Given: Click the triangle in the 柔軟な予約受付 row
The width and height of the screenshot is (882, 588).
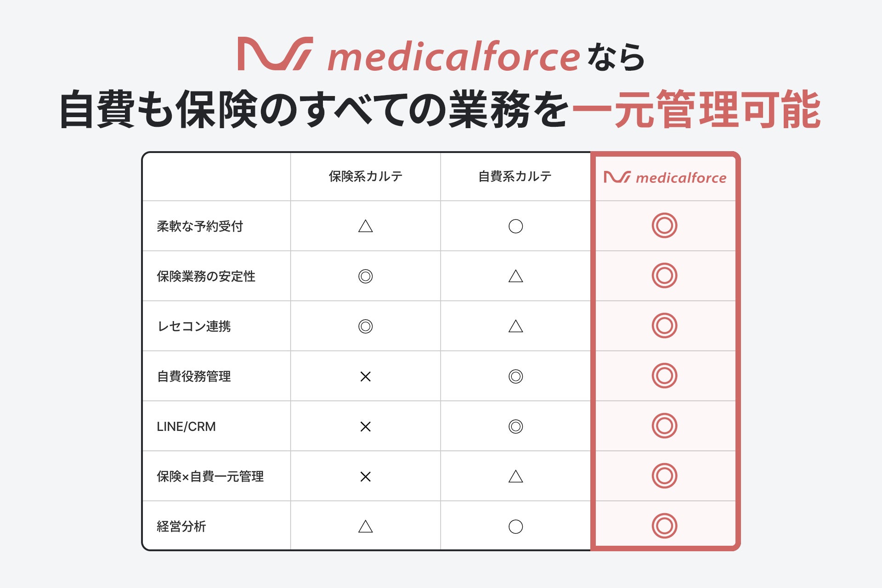Looking at the screenshot, I should (365, 226).
